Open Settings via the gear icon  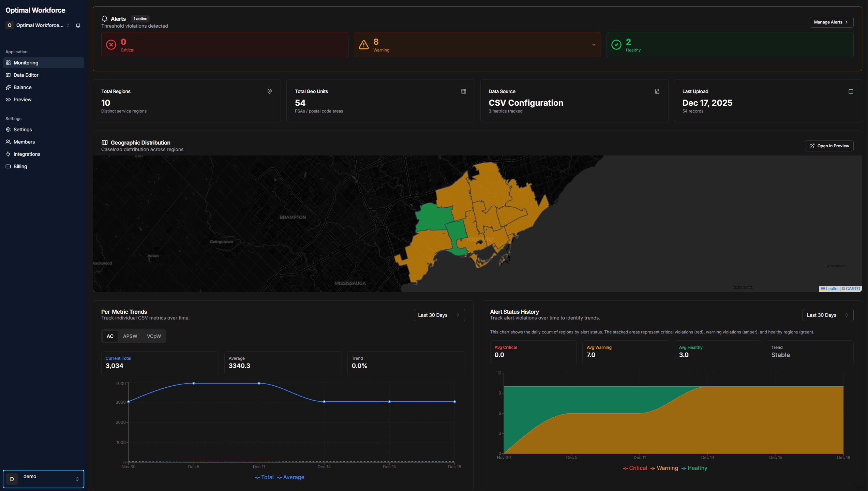pos(8,130)
